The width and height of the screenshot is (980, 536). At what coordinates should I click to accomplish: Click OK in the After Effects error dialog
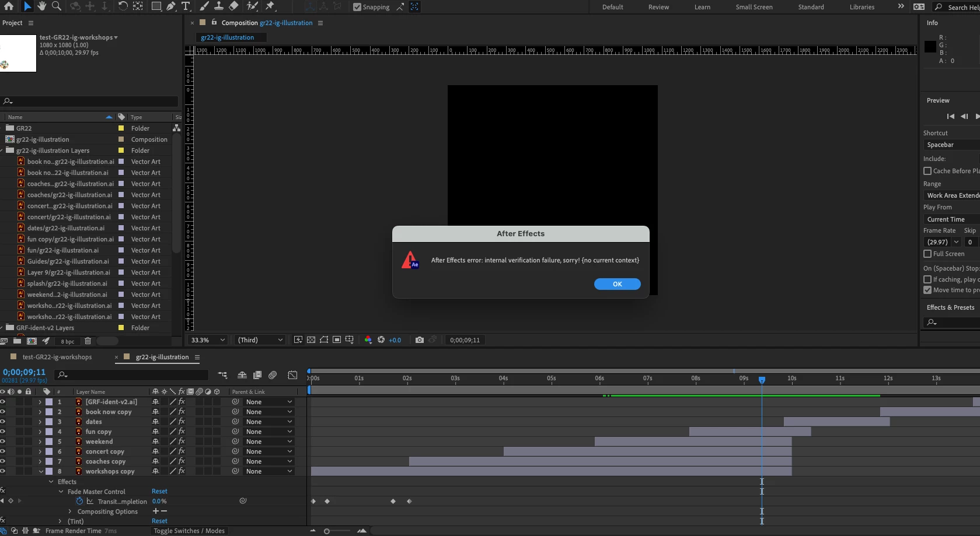pos(617,284)
